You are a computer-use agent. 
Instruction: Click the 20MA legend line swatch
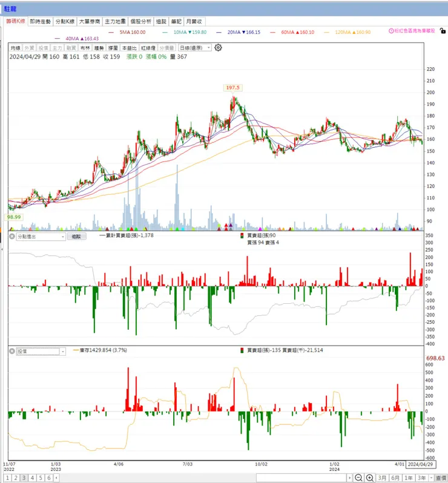click(x=219, y=32)
